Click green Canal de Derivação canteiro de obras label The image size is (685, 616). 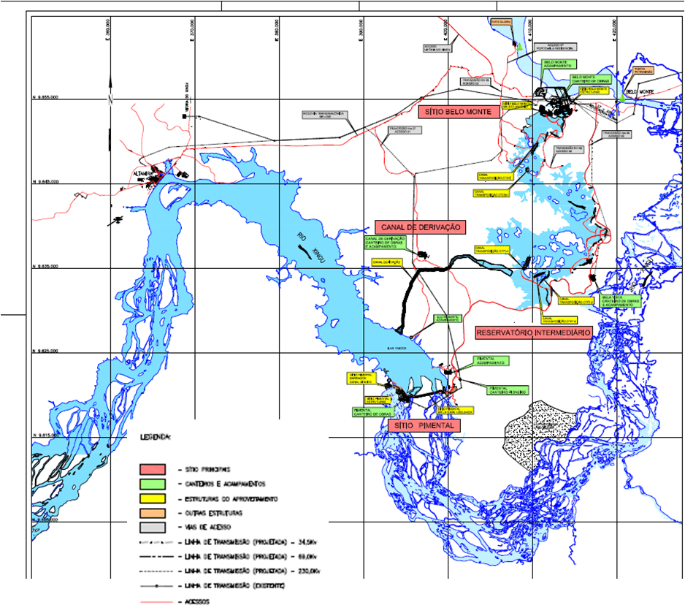point(386,243)
